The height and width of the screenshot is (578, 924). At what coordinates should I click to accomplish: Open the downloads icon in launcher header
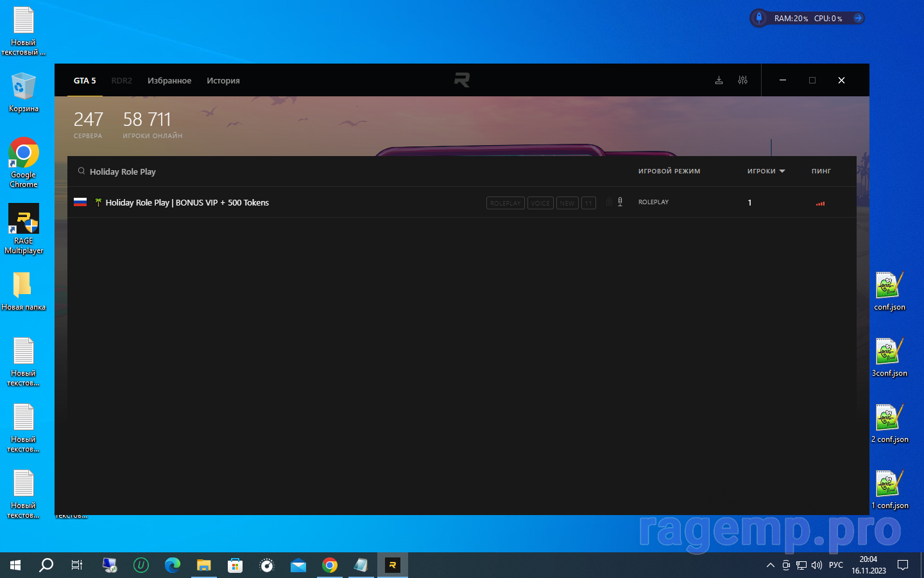(x=719, y=80)
